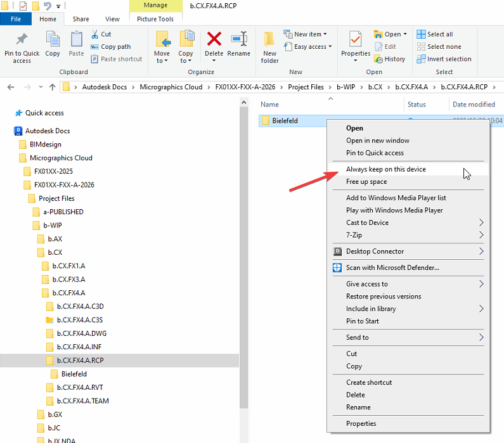Click the Copy icon in Clipboard group
The image size is (504, 443).
(x=53, y=39)
